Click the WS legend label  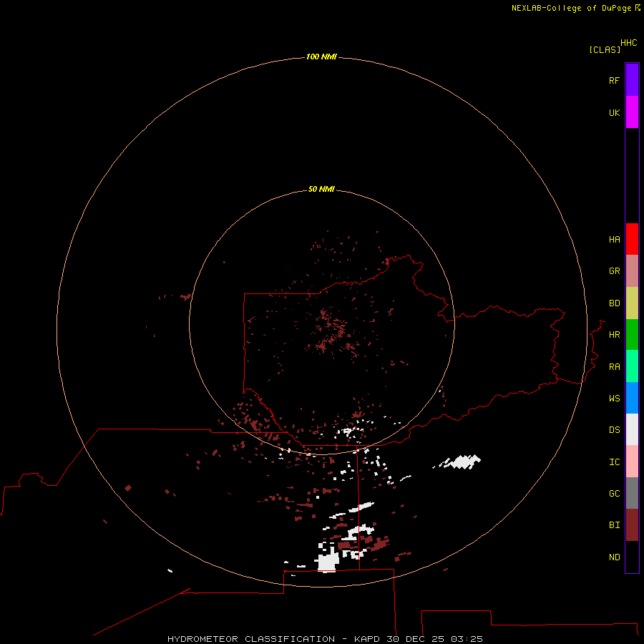tap(614, 399)
